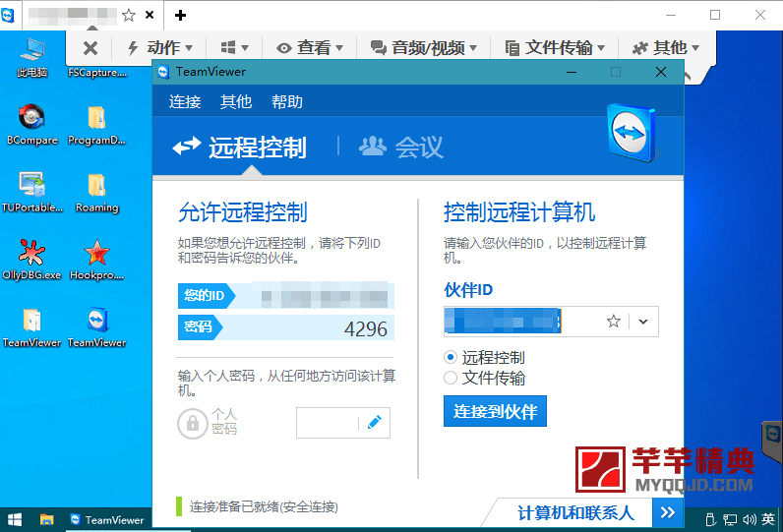This screenshot has height=532, width=783.
Task: Click the 密码 value 4296
Action: pyautogui.click(x=366, y=328)
